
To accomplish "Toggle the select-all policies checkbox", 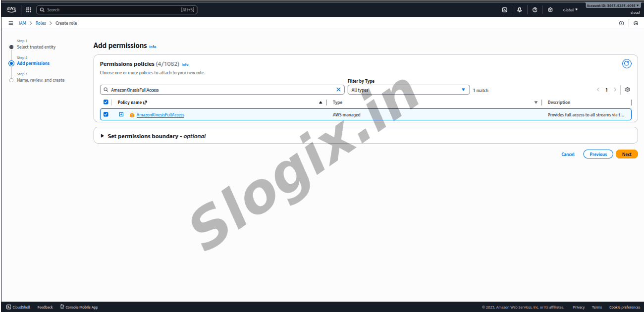I will pos(106,102).
